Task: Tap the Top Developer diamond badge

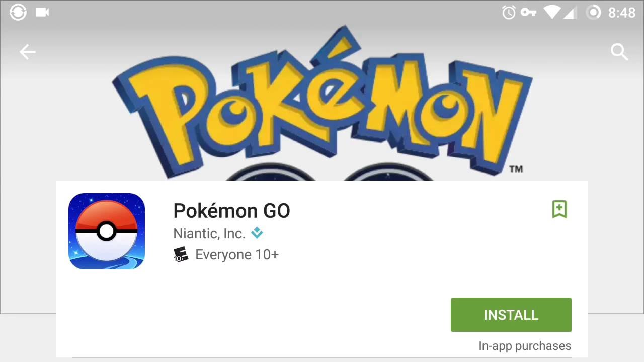Action: (x=257, y=233)
